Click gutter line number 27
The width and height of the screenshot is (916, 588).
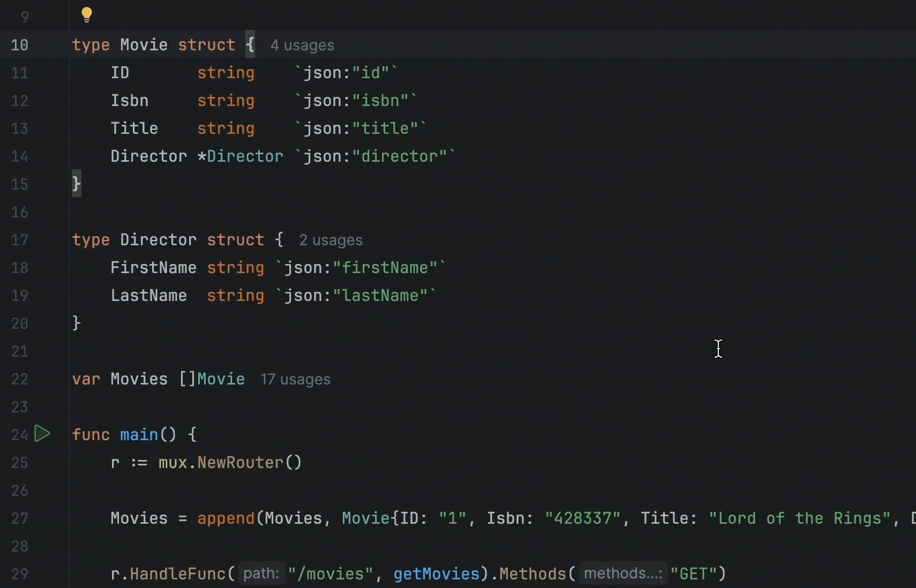coord(19,518)
